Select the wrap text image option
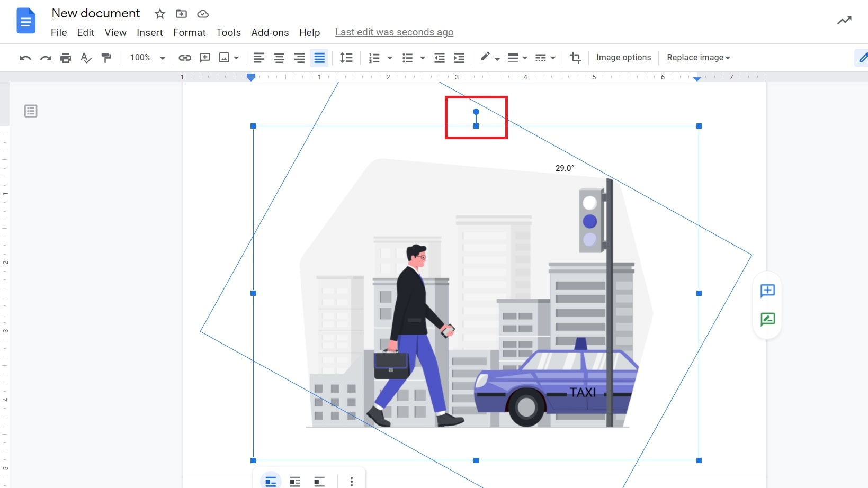 295,481
